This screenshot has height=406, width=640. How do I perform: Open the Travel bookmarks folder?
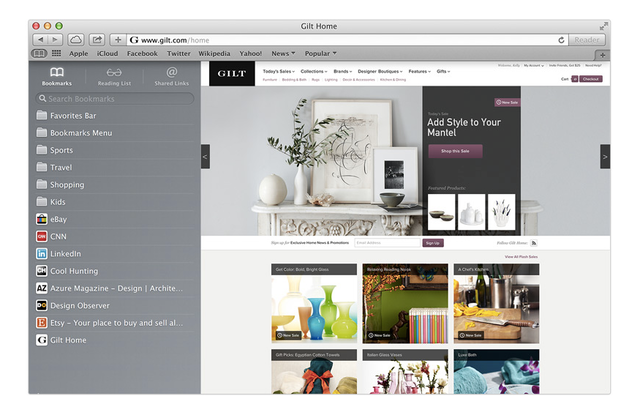point(61,167)
